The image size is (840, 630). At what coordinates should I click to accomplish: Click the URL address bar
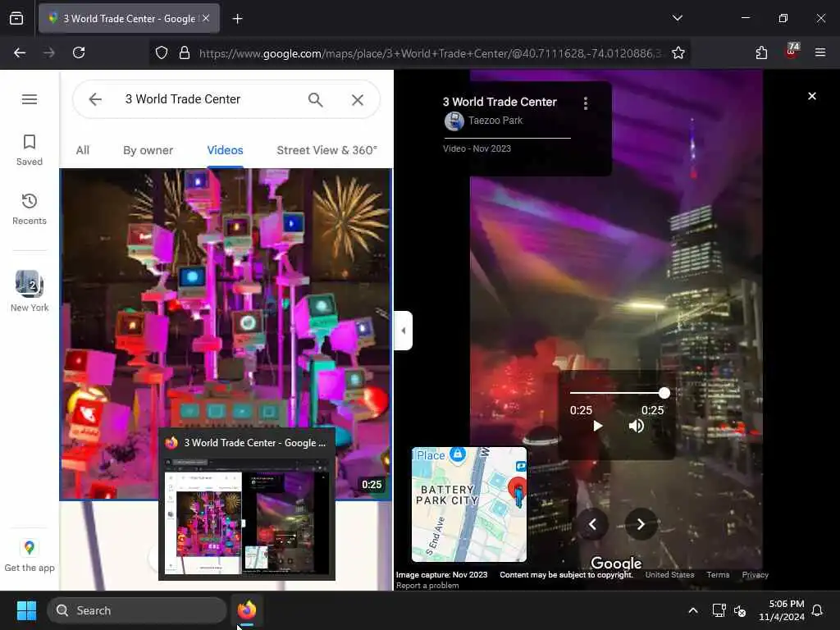pos(430,53)
